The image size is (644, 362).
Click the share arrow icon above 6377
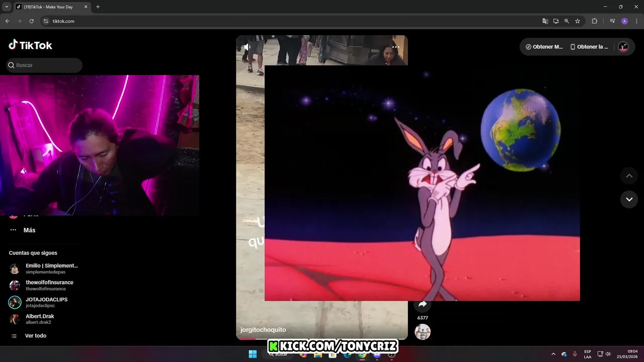pyautogui.click(x=423, y=304)
